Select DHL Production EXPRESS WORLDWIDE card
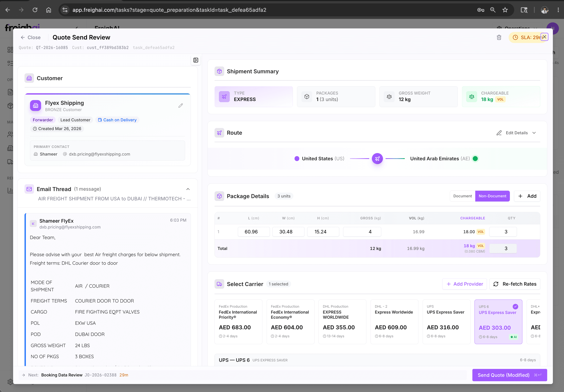The image size is (564, 392). (342, 322)
